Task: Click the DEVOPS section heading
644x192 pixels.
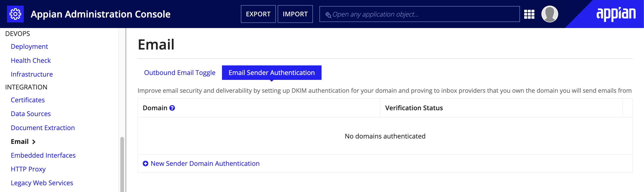Action: 17,34
